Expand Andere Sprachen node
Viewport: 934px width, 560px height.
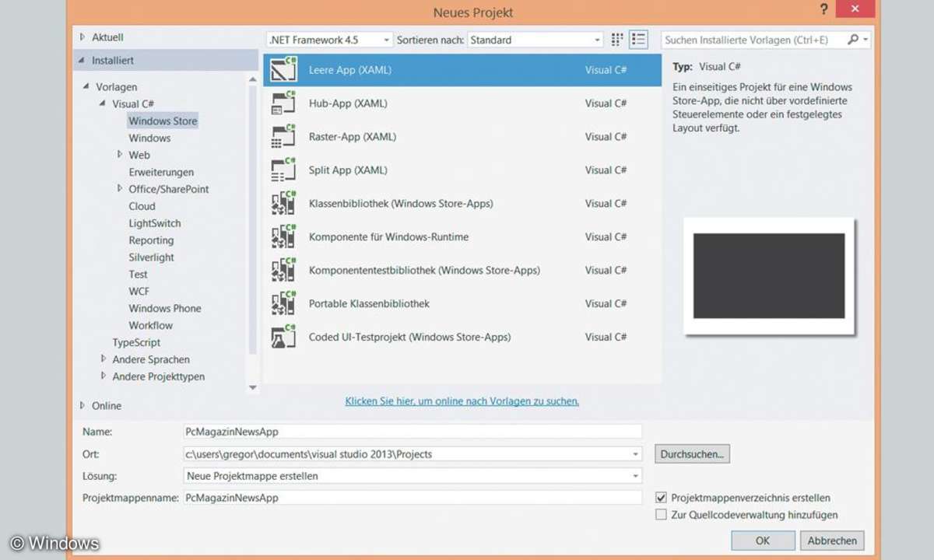104,359
